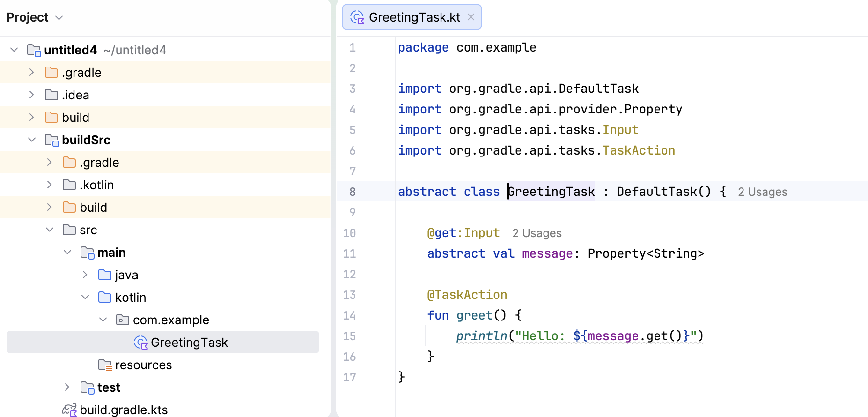Click the resources root folder icon
Image resolution: width=868 pixels, height=417 pixels.
pyautogui.click(x=105, y=365)
